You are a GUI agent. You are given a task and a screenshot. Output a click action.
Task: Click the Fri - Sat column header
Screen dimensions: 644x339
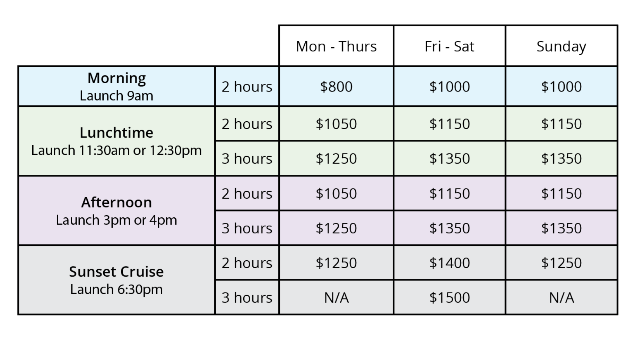[x=449, y=46]
